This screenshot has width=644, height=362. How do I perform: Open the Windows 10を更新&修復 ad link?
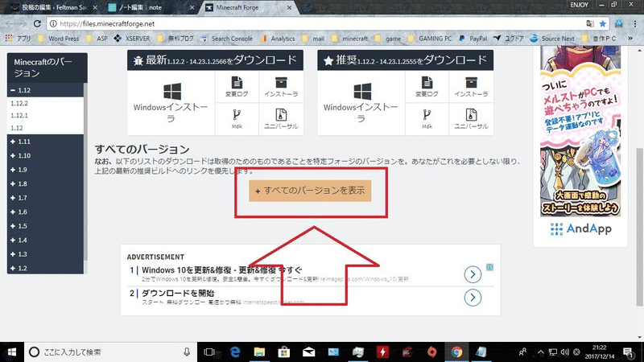pyautogui.click(x=222, y=270)
